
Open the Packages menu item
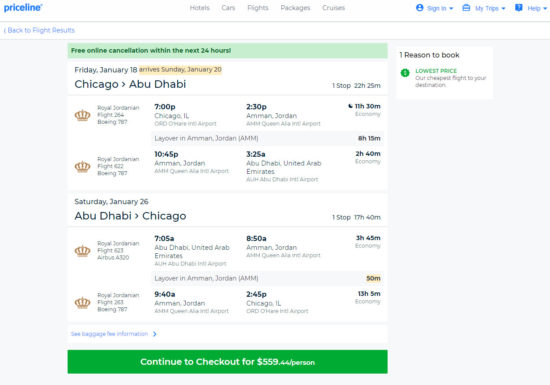pos(295,8)
